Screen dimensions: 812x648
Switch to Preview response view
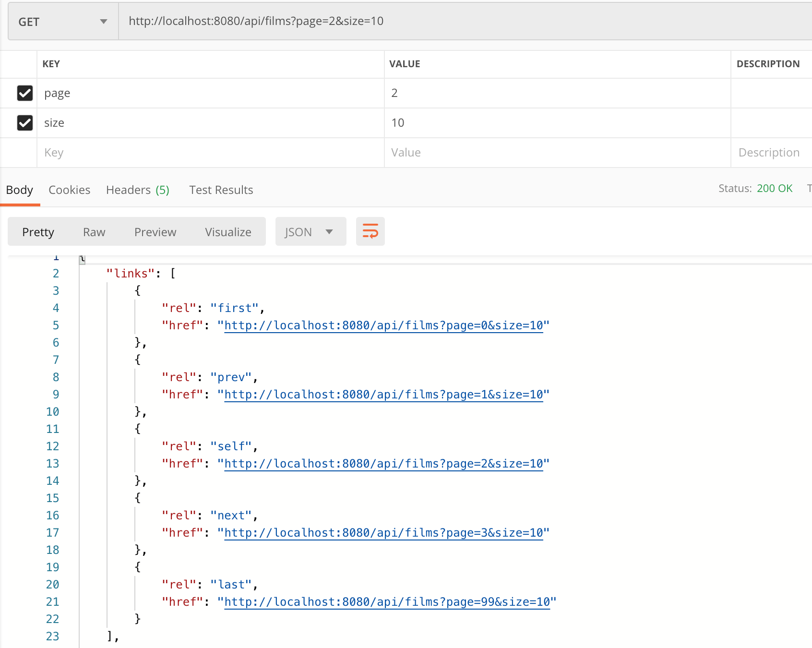tap(155, 231)
